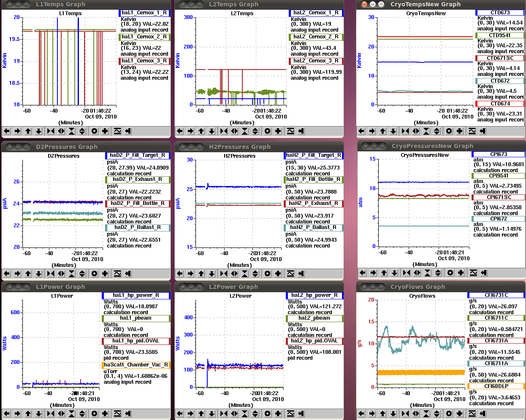Click vertical-expand icon in CryoTempsNew Graph toolbar
Image resolution: width=526 pixels, height=420 pixels.
point(437,131)
